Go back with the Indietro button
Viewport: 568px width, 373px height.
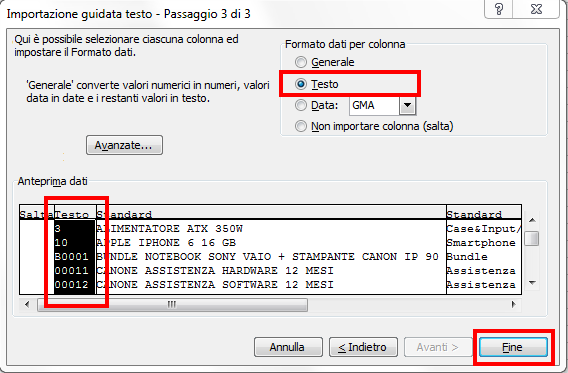pos(363,347)
